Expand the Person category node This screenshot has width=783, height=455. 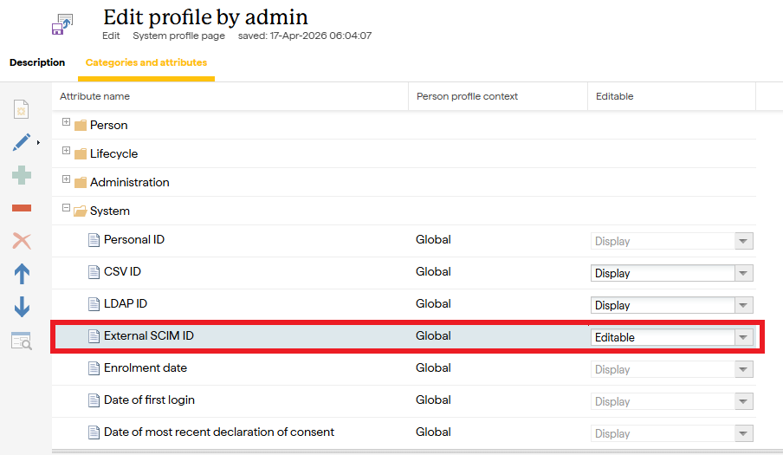point(66,122)
